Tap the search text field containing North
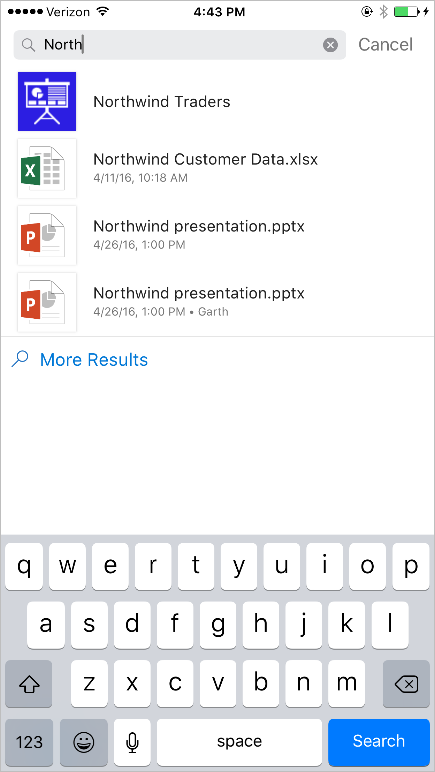 [180, 45]
